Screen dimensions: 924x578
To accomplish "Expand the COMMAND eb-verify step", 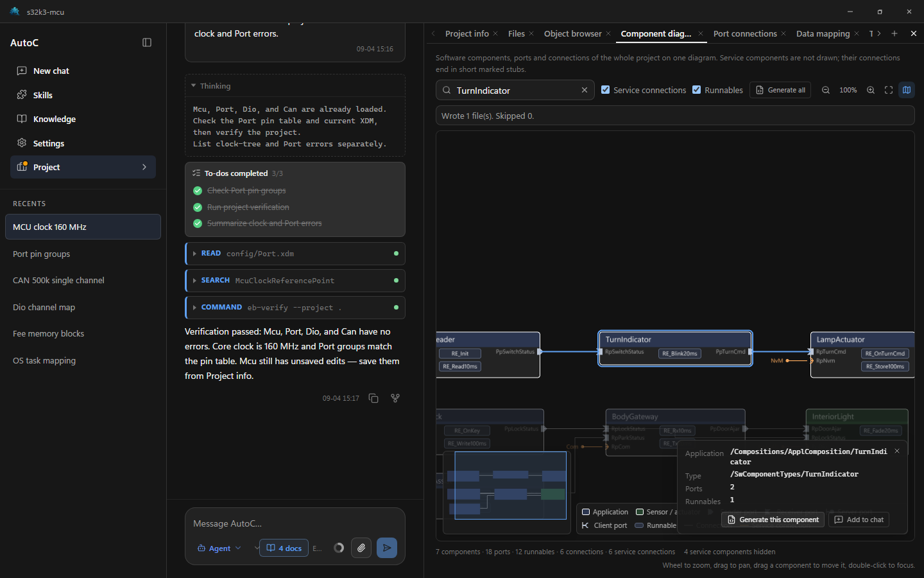I will 295,308.
